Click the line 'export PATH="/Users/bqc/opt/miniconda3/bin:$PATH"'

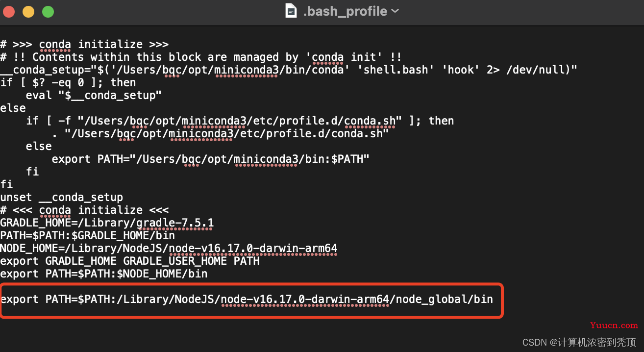pos(210,159)
